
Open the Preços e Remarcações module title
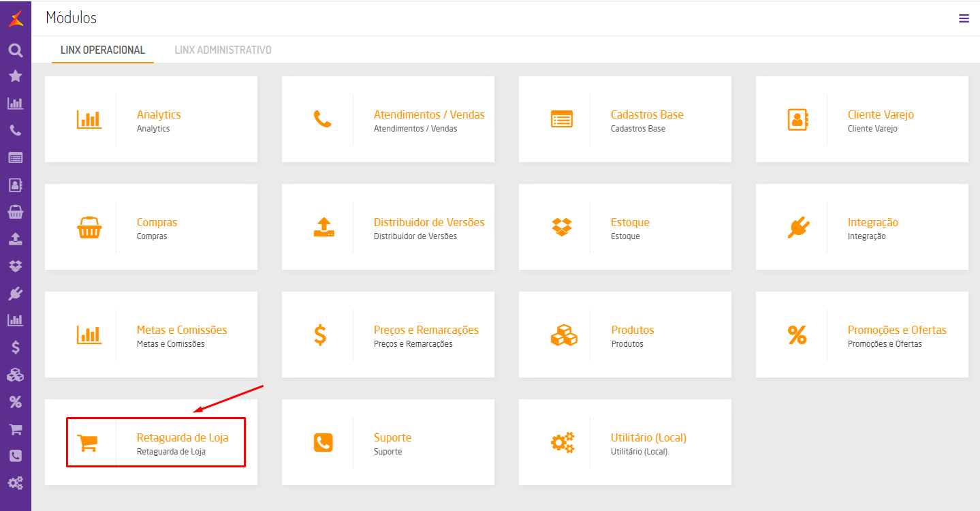[426, 330]
